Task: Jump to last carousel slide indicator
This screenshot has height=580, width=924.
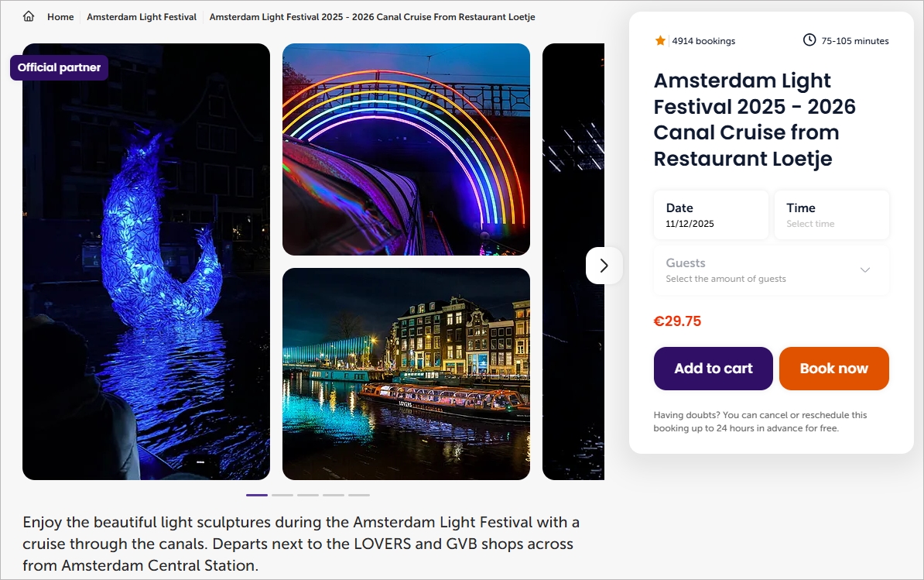Action: click(359, 495)
